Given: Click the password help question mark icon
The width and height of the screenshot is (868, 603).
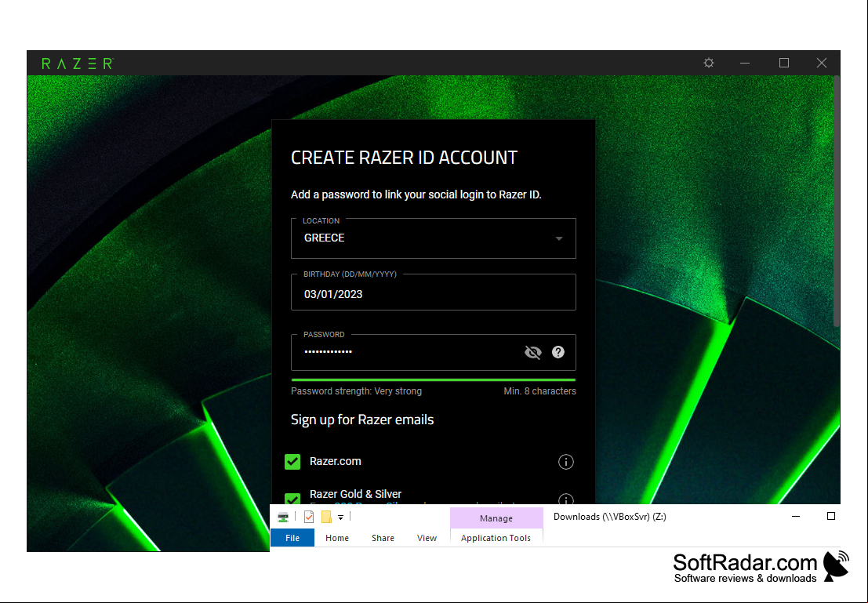Looking at the screenshot, I should click(558, 352).
